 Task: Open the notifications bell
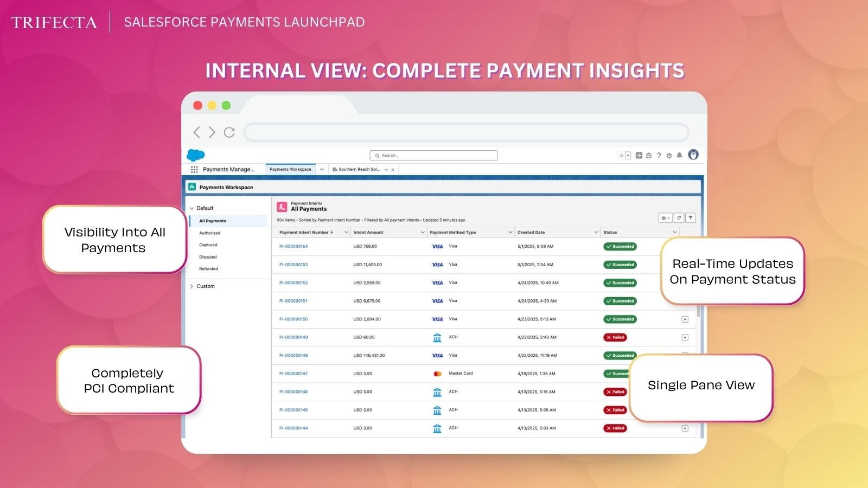click(x=679, y=156)
